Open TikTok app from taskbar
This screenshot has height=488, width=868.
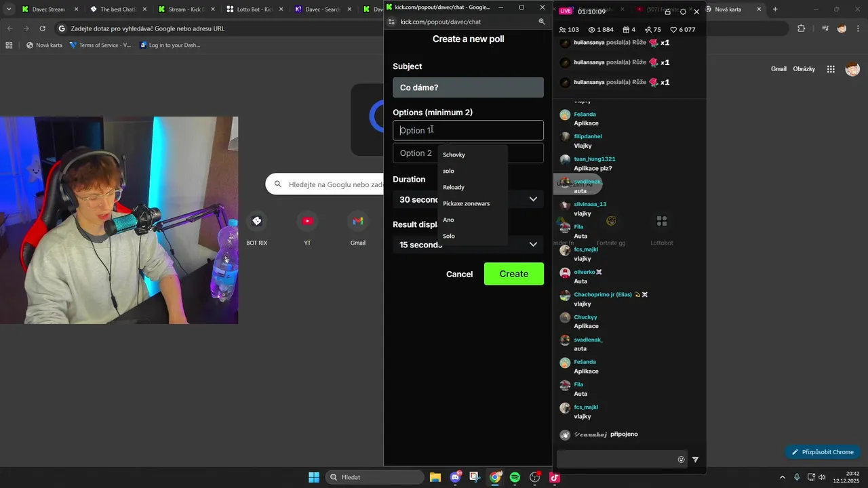pos(554,477)
